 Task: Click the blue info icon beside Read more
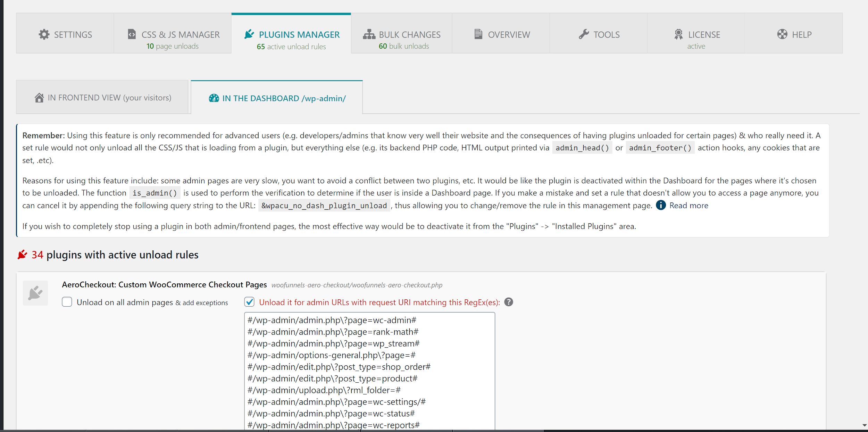(x=660, y=205)
